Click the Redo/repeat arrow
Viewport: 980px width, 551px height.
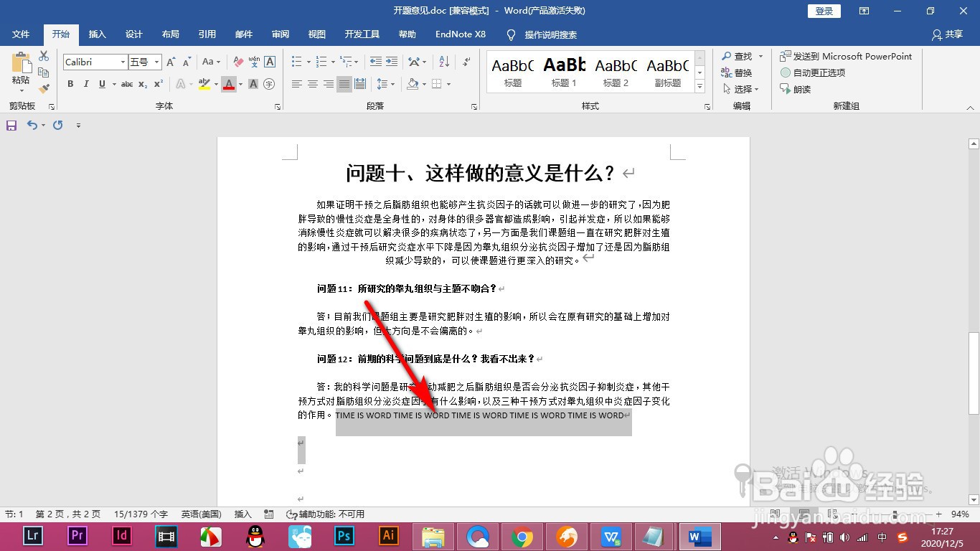tap(57, 125)
